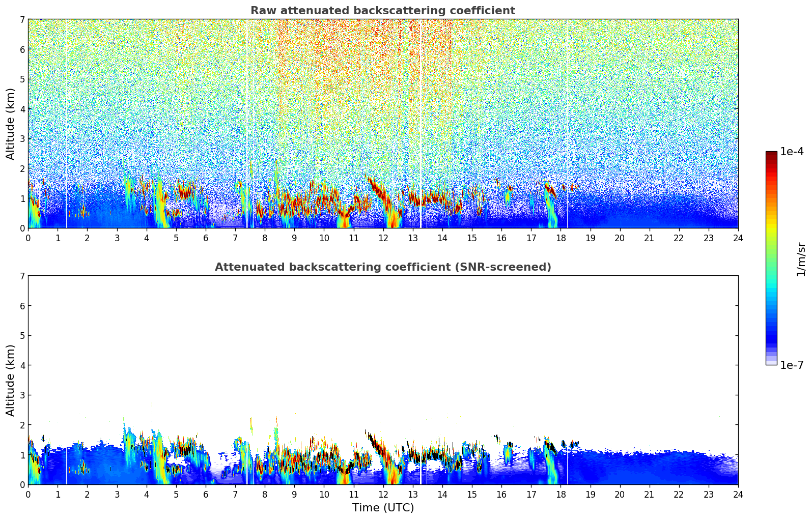Click the 3 km tick on bottom plot
812x519 pixels.
[22, 395]
